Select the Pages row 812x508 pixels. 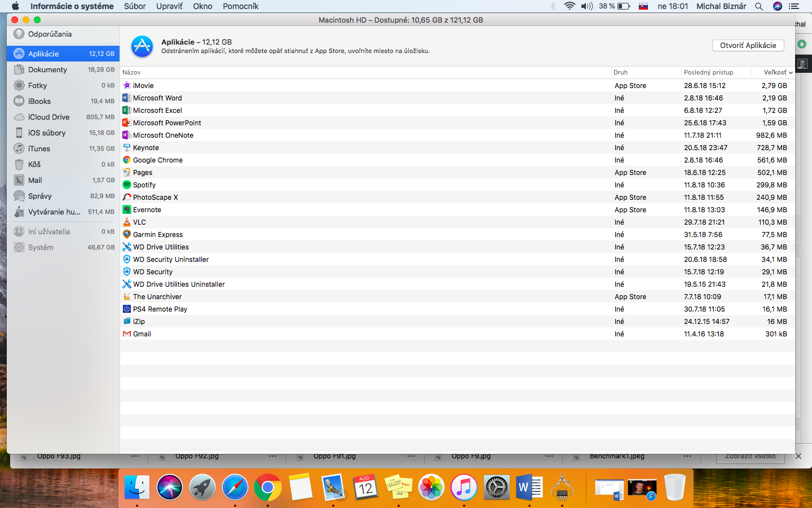point(457,172)
